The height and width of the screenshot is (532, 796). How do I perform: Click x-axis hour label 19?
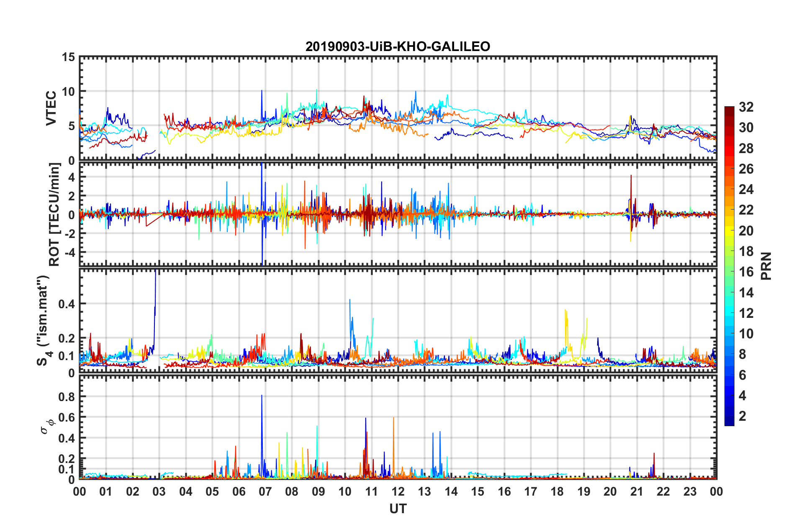(584, 491)
